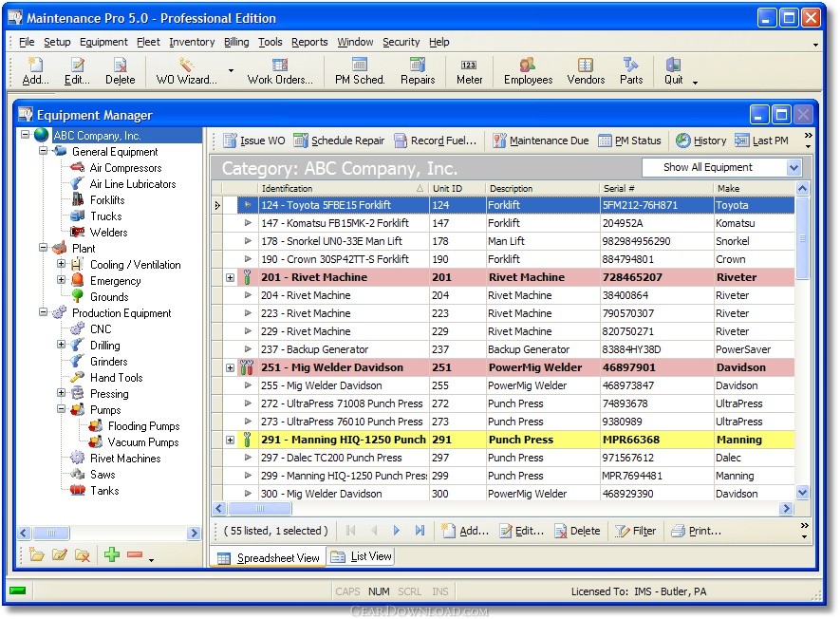The width and height of the screenshot is (840, 619).
Task: Select the Tanks tree item
Action: 104,491
